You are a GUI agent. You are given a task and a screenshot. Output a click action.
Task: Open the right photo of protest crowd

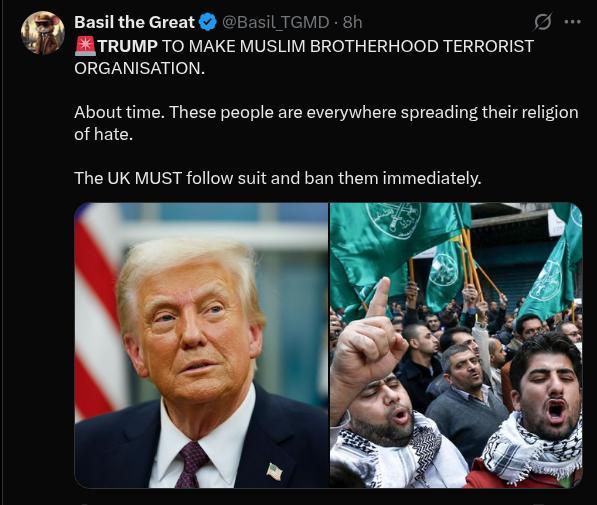[x=456, y=345]
